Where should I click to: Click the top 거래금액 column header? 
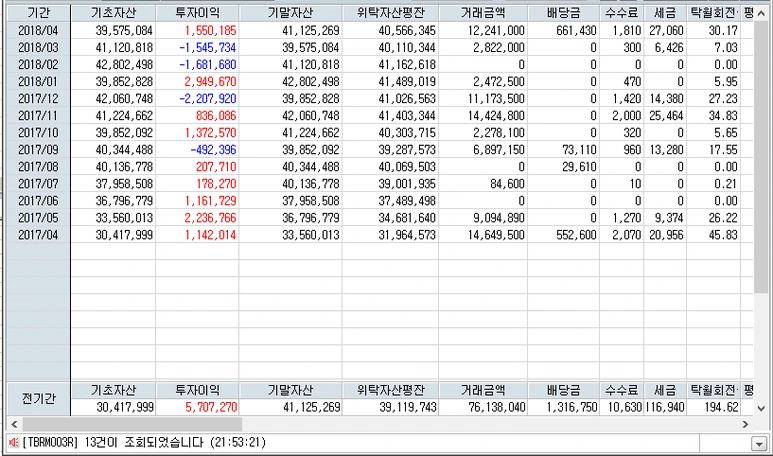(x=483, y=13)
